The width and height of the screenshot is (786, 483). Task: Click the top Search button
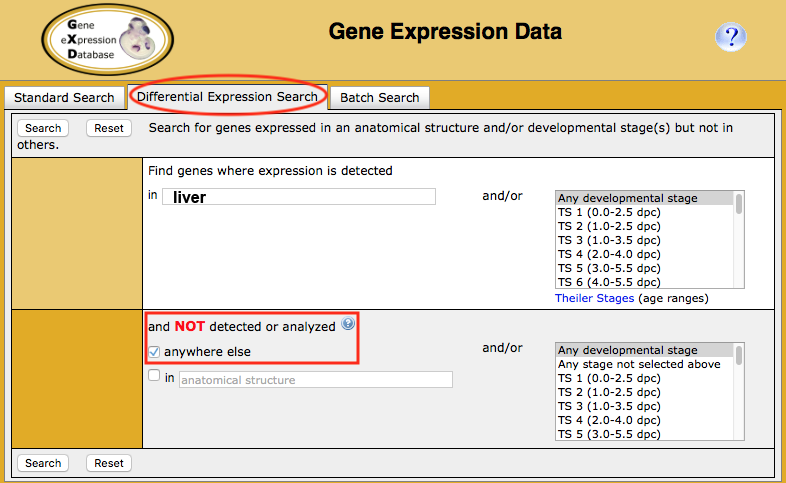(x=43, y=128)
